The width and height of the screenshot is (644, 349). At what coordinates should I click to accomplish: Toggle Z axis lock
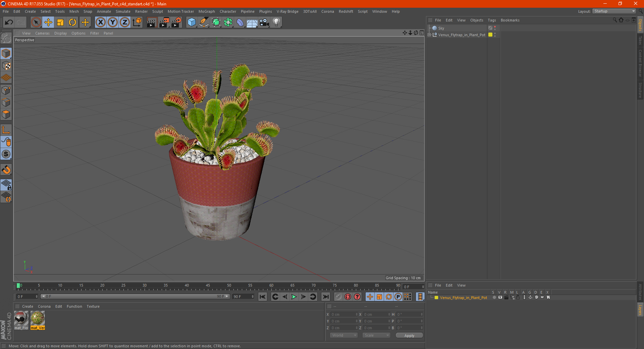coord(124,22)
